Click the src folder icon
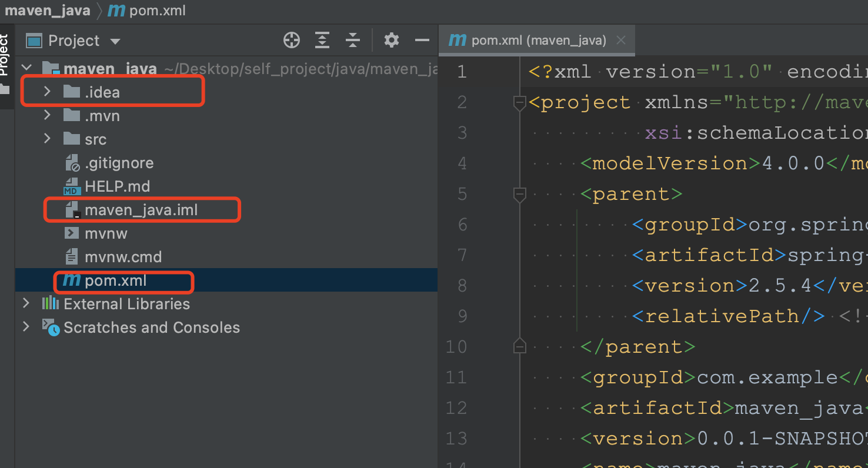868x468 pixels. click(72, 139)
